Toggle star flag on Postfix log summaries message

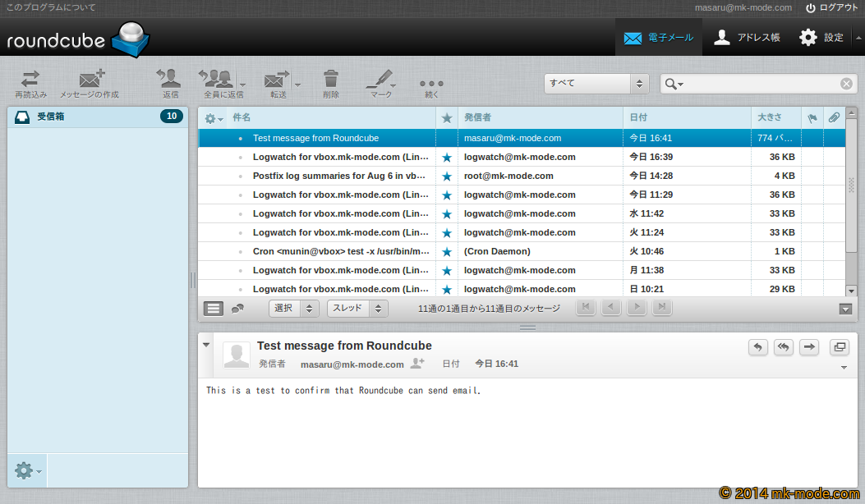coord(447,176)
